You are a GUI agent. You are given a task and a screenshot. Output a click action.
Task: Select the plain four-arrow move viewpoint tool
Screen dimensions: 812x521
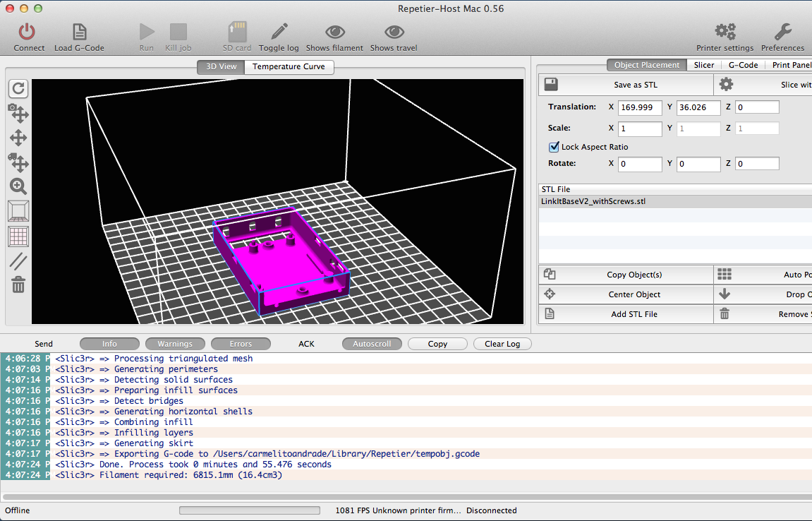18,138
